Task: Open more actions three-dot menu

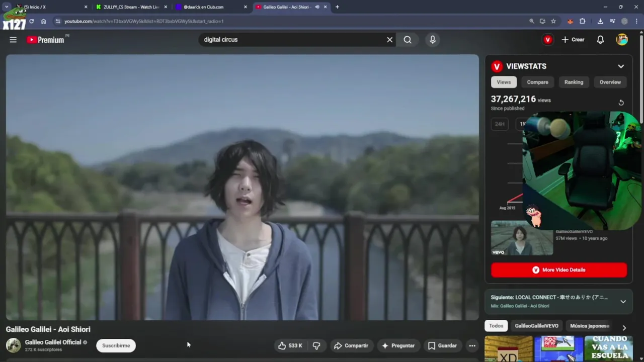Action: click(472, 345)
